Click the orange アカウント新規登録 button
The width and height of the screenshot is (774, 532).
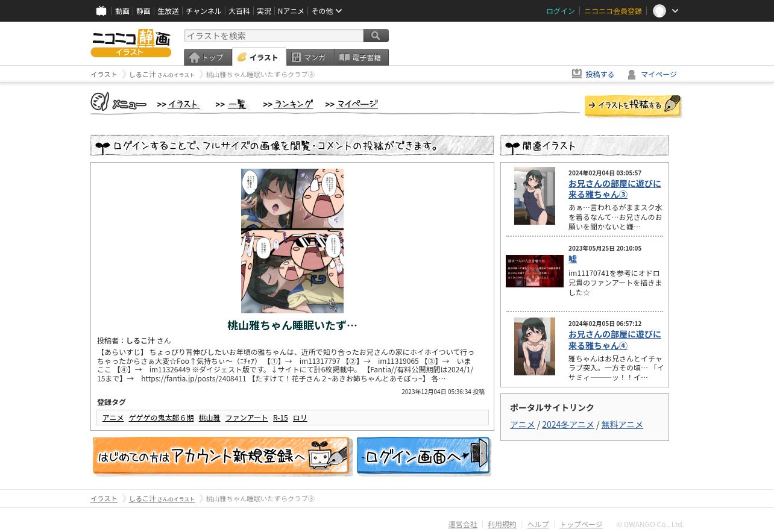pyautogui.click(x=222, y=456)
